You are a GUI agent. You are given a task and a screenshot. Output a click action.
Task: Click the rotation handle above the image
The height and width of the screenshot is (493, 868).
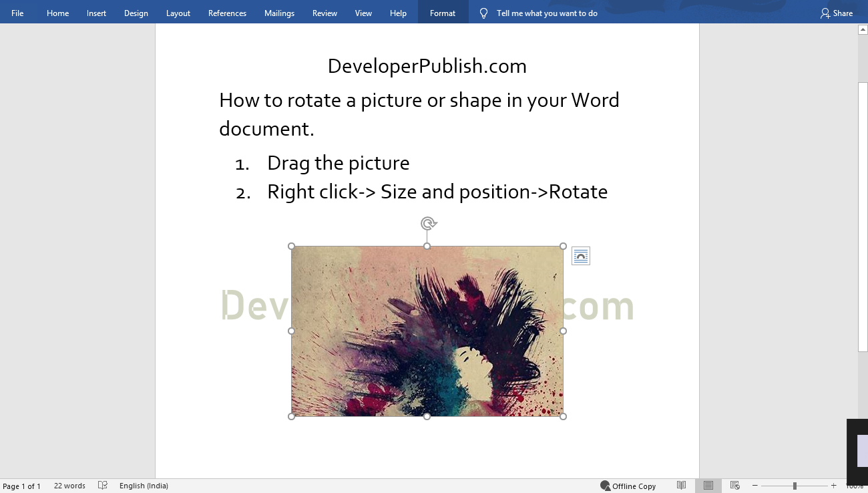coord(427,223)
